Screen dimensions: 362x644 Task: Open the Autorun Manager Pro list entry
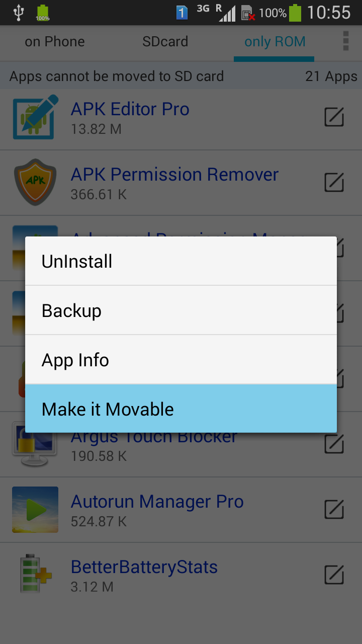181,510
